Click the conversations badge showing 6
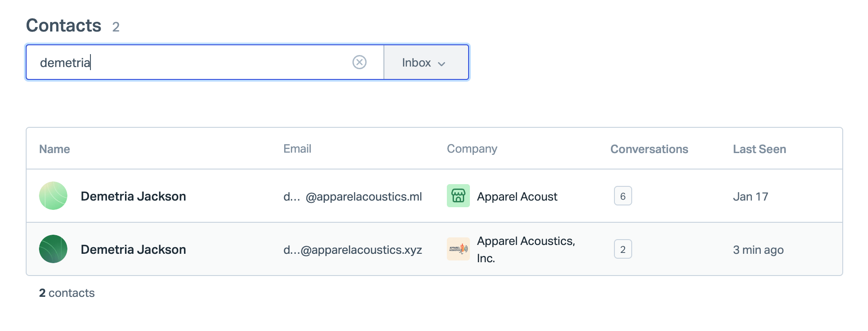 (622, 196)
